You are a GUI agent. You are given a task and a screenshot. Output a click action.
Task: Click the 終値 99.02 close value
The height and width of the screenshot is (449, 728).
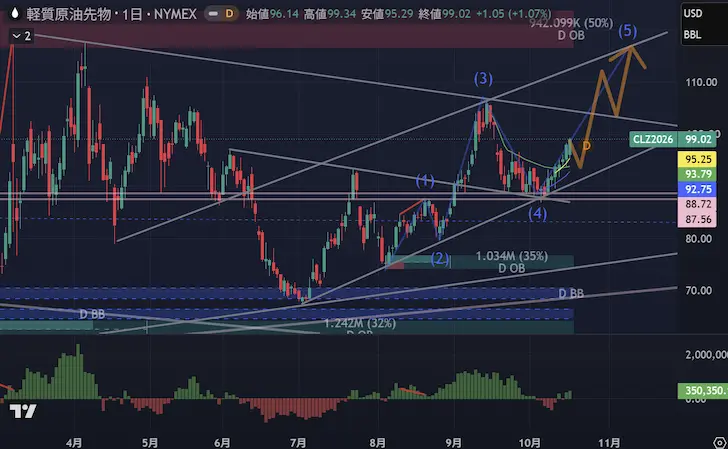click(x=444, y=14)
